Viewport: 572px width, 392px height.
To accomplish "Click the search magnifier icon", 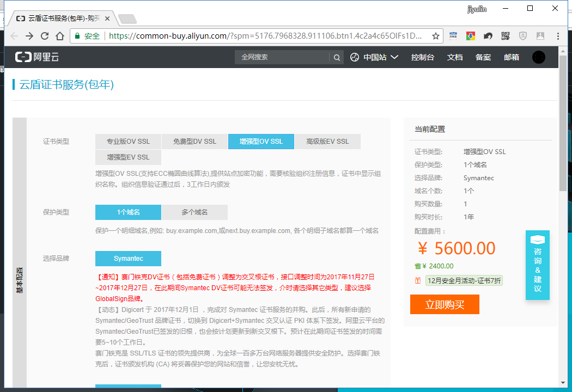I will pos(337,57).
